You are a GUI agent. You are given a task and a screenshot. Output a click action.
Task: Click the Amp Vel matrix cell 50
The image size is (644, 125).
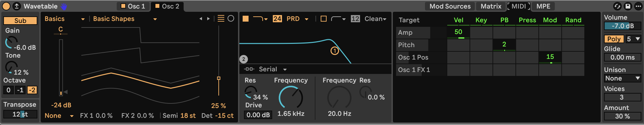[x=458, y=32]
